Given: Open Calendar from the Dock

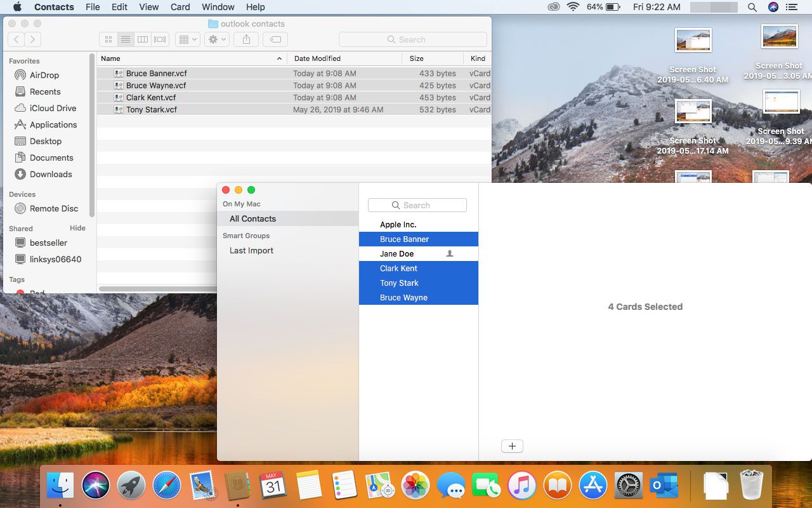Looking at the screenshot, I should 273,486.
